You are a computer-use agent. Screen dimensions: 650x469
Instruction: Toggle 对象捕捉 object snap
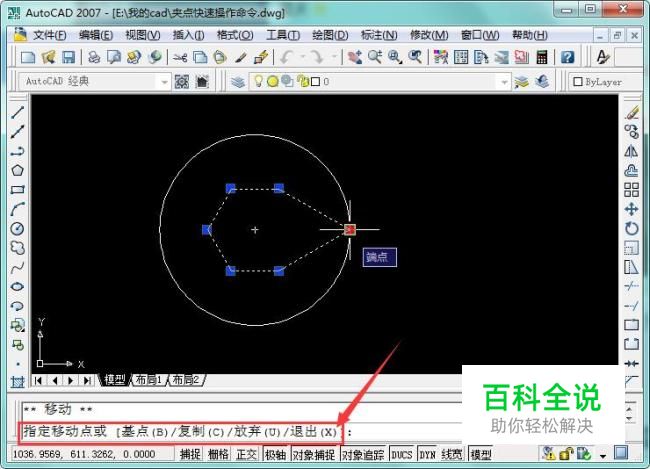(314, 454)
